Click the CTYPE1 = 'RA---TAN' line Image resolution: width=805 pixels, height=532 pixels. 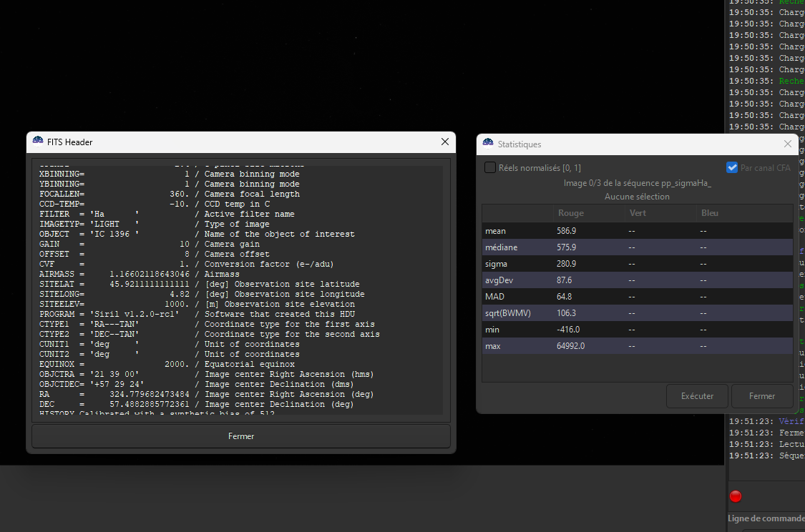207,324
